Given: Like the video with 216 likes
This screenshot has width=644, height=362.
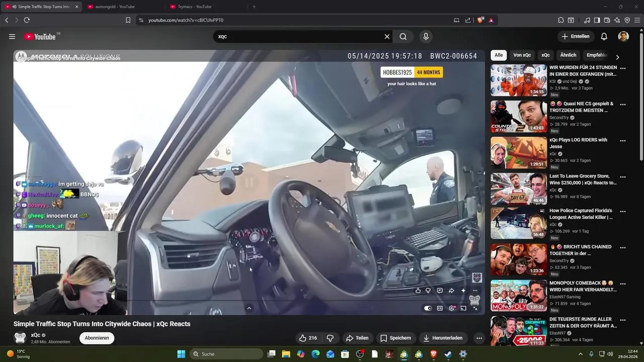Looking at the screenshot, I should tap(308, 338).
